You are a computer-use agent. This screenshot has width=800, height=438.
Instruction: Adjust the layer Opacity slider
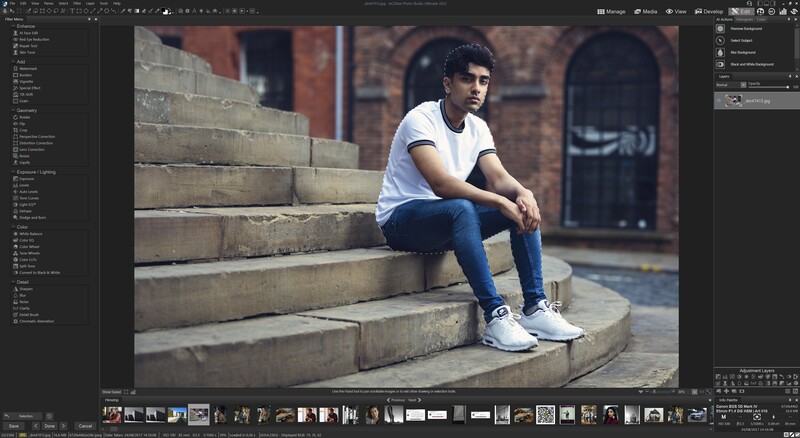(x=767, y=87)
